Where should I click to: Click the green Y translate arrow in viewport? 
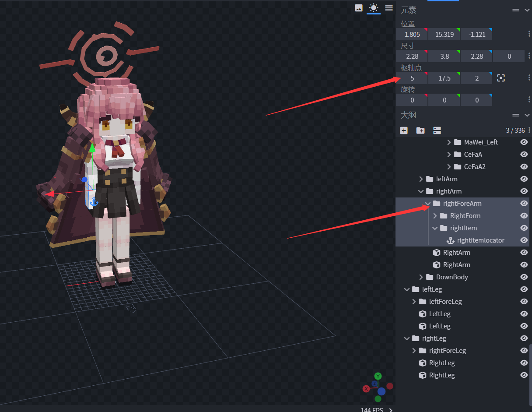[92, 148]
